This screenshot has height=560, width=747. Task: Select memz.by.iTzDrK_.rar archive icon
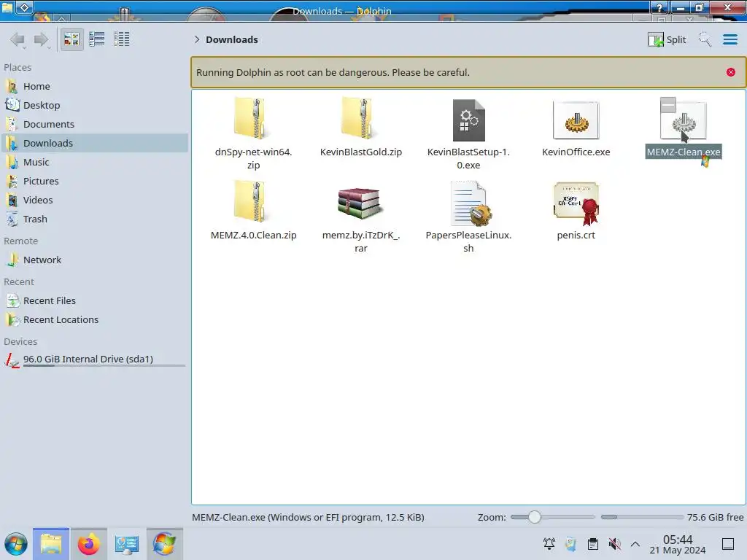(359, 203)
